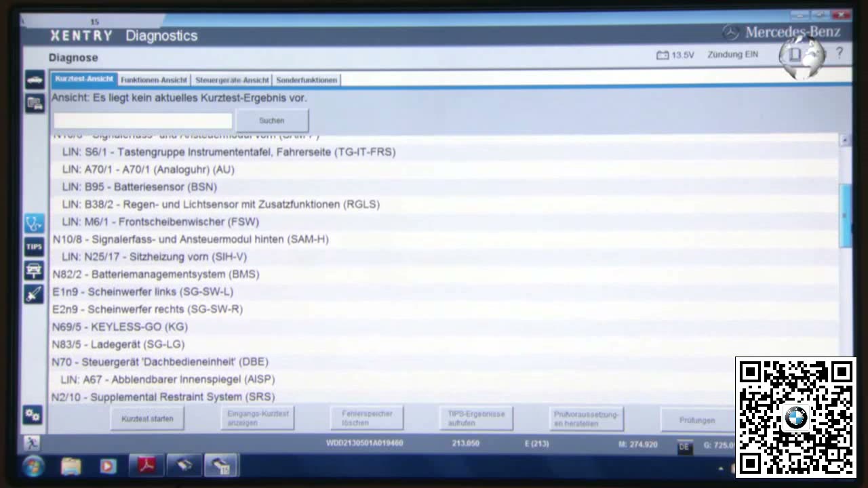Open the Sonderfunktionen tab
Viewport: 868px width, 488px height.
(307, 80)
